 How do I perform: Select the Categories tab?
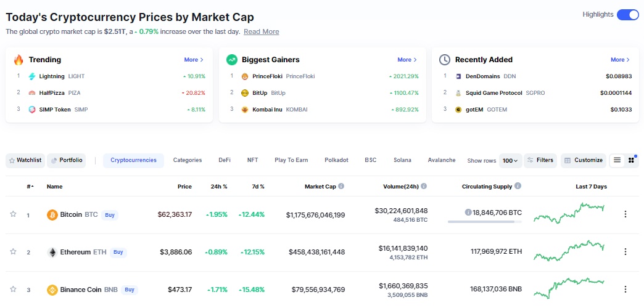tap(188, 160)
